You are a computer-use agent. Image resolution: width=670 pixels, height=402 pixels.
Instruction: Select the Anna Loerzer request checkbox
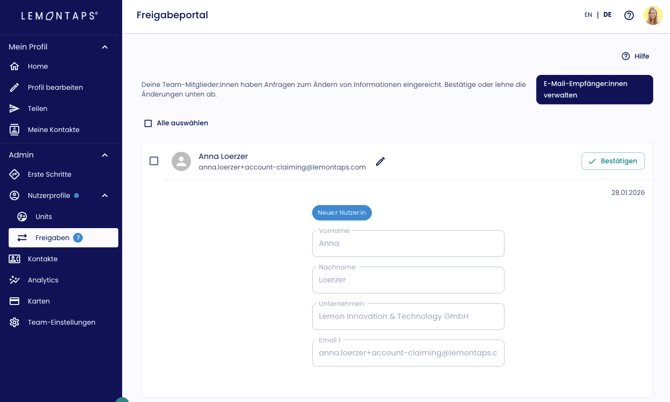154,161
